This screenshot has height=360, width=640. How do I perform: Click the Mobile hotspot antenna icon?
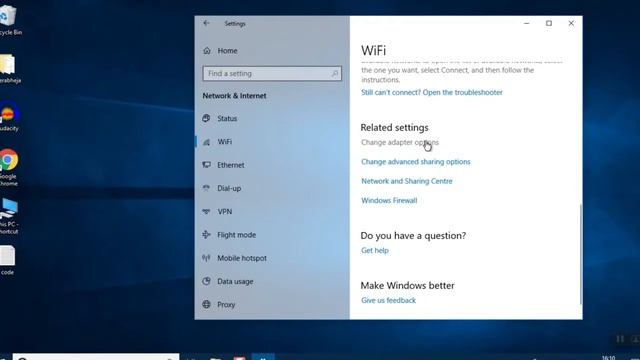pyautogui.click(x=207, y=258)
